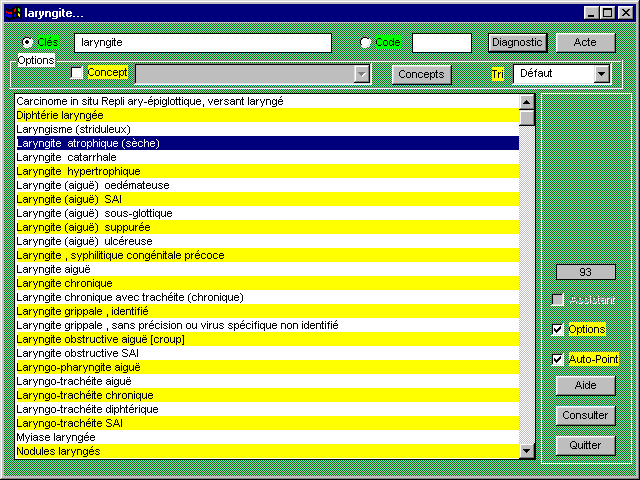Select Laryngite catarrhale row
The height and width of the screenshot is (480, 640).
267,157
